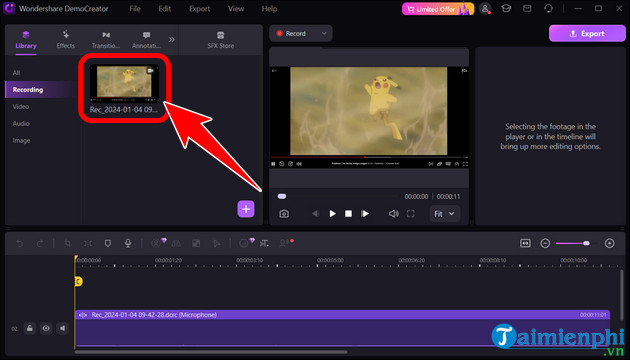Click the preview progress slider handle

point(282,196)
